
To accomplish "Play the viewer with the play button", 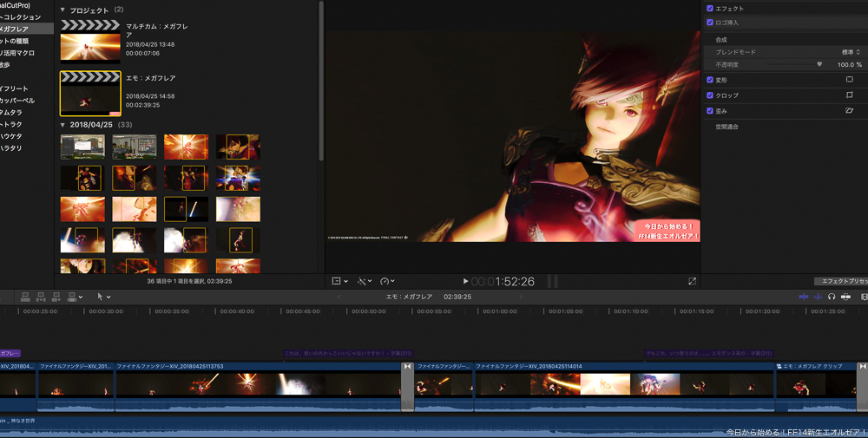I will 465,282.
